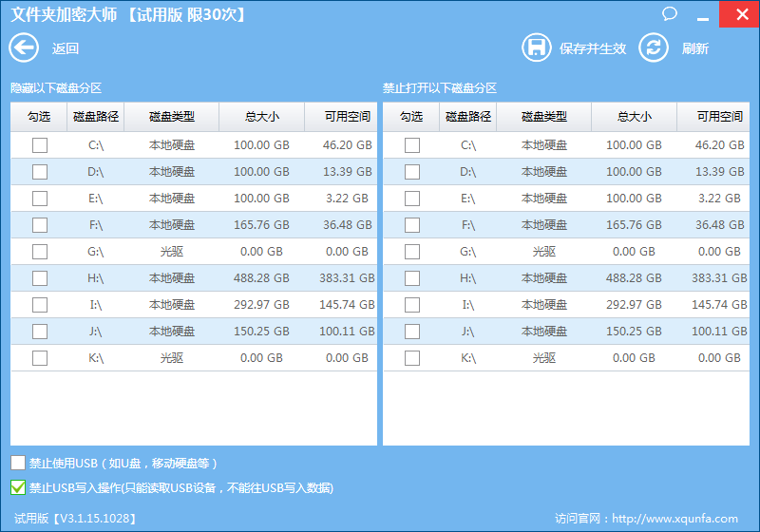
Task: Check I:\ in the hide partitions table
Action: 40,305
